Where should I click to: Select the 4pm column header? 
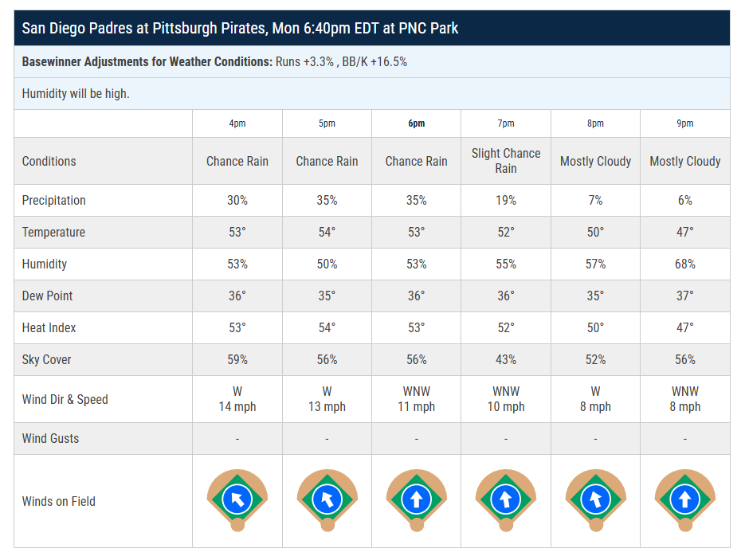[x=237, y=123]
